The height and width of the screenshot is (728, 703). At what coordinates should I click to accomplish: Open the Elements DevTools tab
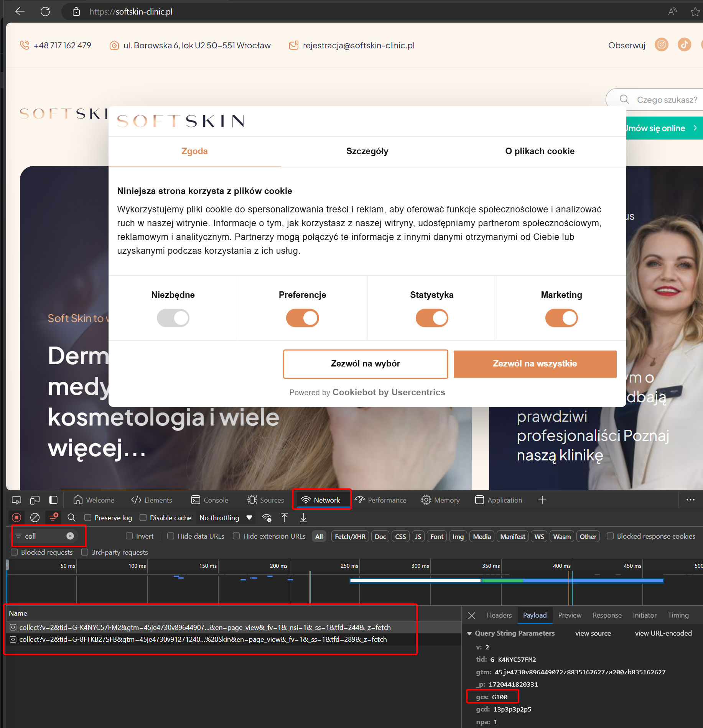click(x=151, y=500)
